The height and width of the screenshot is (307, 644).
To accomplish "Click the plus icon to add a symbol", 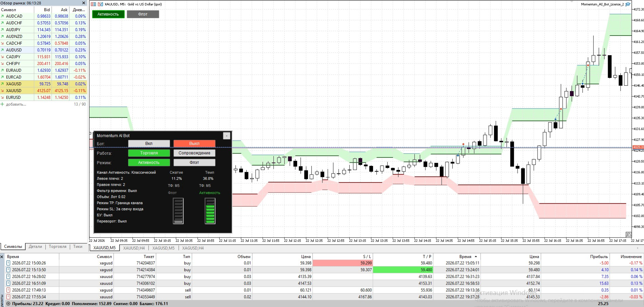I will [x=3, y=104].
